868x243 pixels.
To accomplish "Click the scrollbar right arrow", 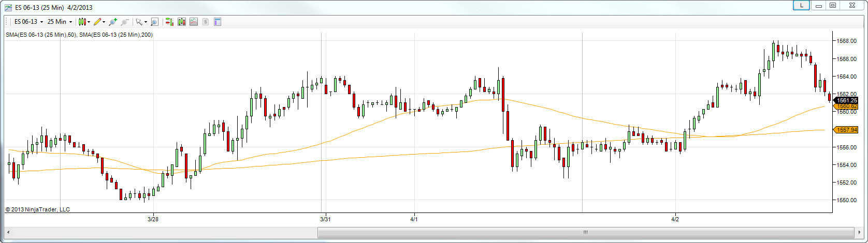I will [859, 232].
